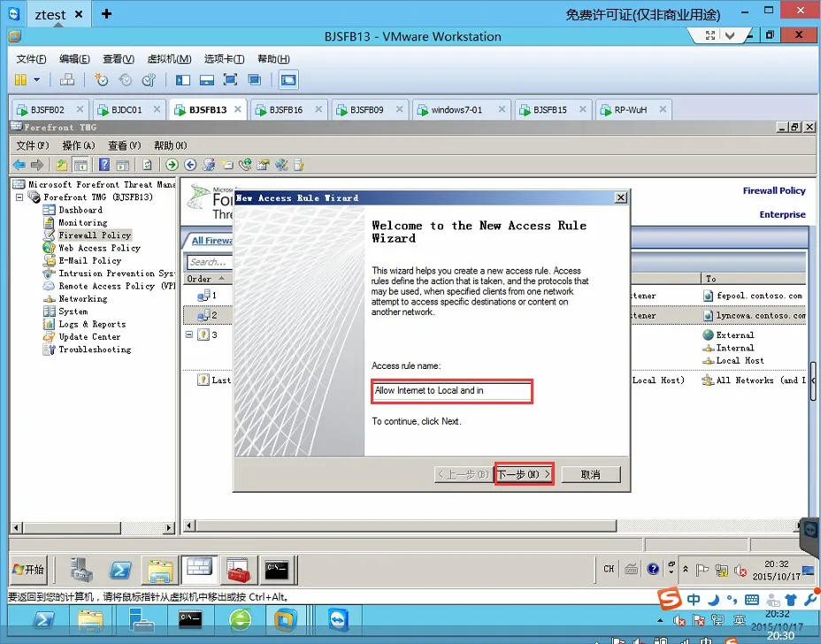Open the red toolbox app in VM taskbar
The height and width of the screenshot is (644, 821).
click(x=238, y=570)
